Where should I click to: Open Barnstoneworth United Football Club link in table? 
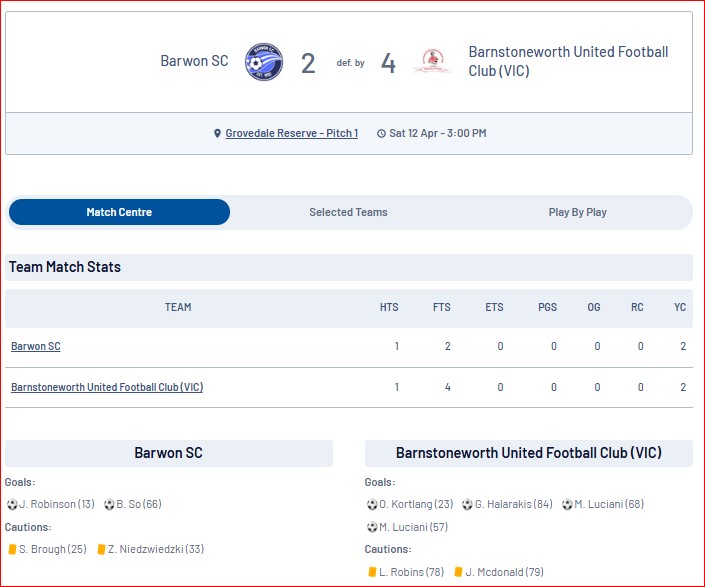(107, 387)
